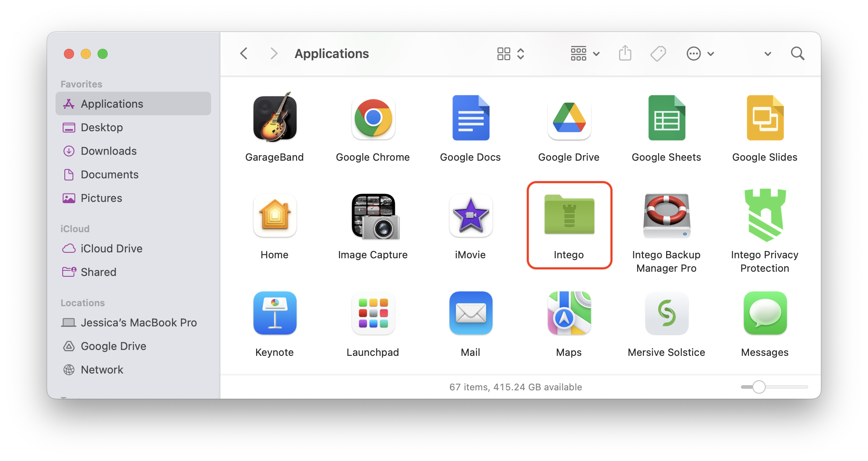Image resolution: width=868 pixels, height=461 pixels.
Task: Select the Google Docs icon
Action: click(x=471, y=118)
